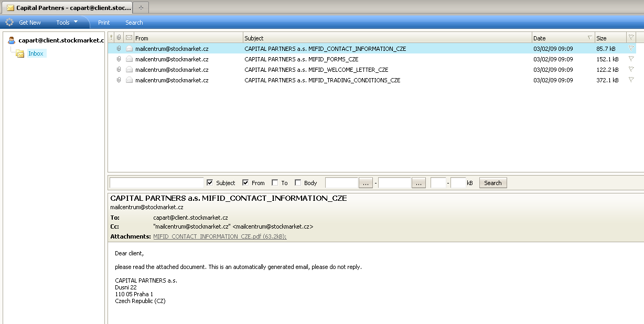
Task: Click paperclip icon of MIFID_WELCOME_LETTER_CZE email
Action: point(119,69)
